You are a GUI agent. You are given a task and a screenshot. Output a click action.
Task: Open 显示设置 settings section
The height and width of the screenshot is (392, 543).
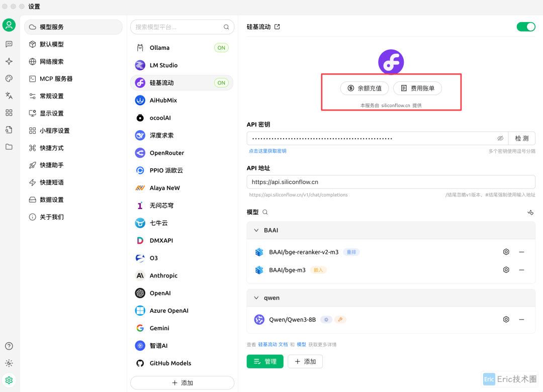click(x=73, y=113)
